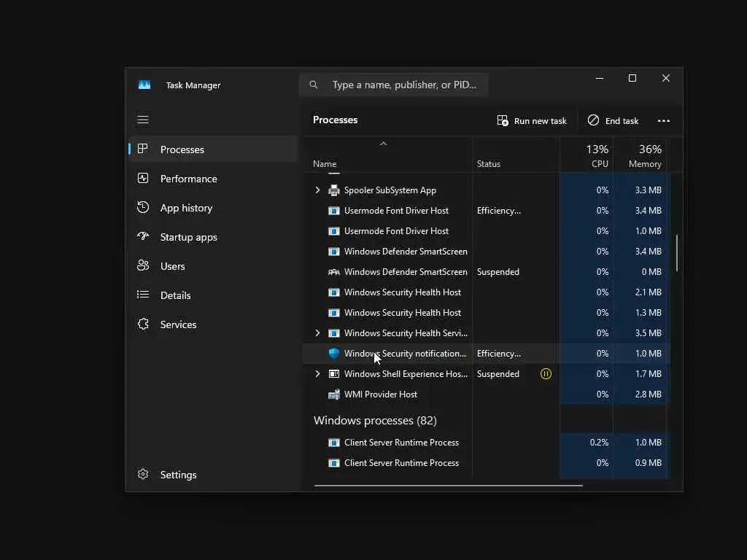Select the 1.0 MB Usermode Font Driver Host row
Viewport: 747px width, 560px height.
tap(486, 231)
